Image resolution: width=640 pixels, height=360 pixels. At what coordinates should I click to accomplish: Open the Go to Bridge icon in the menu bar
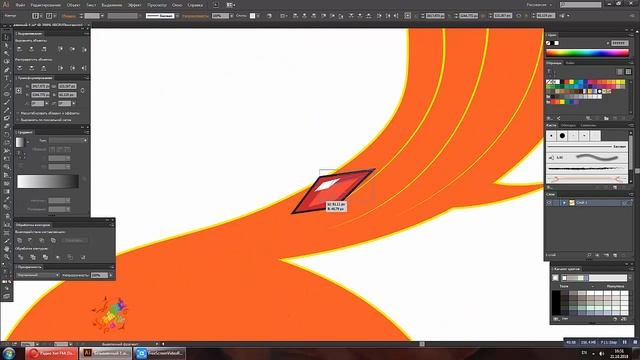tap(216, 5)
